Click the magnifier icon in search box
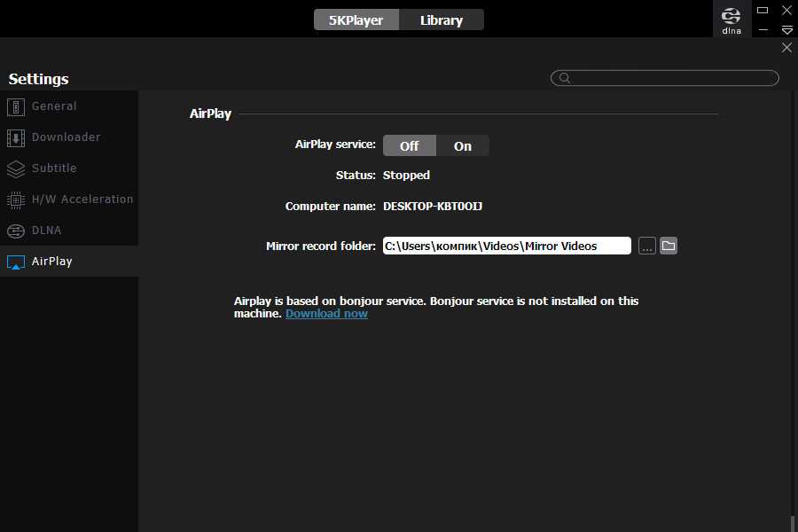 [x=564, y=78]
